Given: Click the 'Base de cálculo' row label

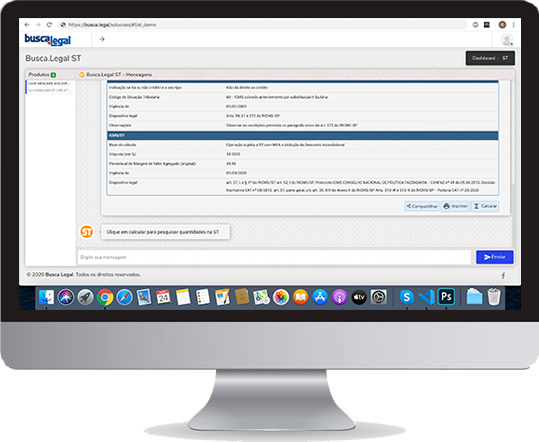Looking at the screenshot, I should tap(122, 145).
